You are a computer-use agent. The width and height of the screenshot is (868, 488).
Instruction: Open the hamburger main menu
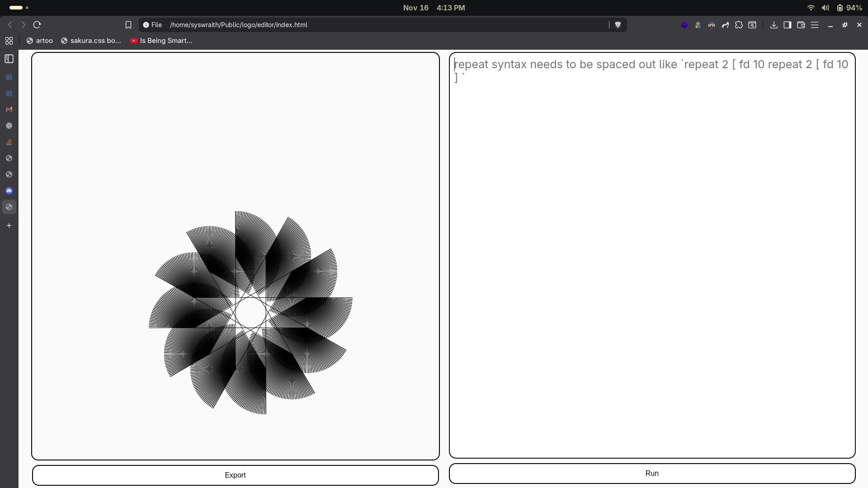815,25
